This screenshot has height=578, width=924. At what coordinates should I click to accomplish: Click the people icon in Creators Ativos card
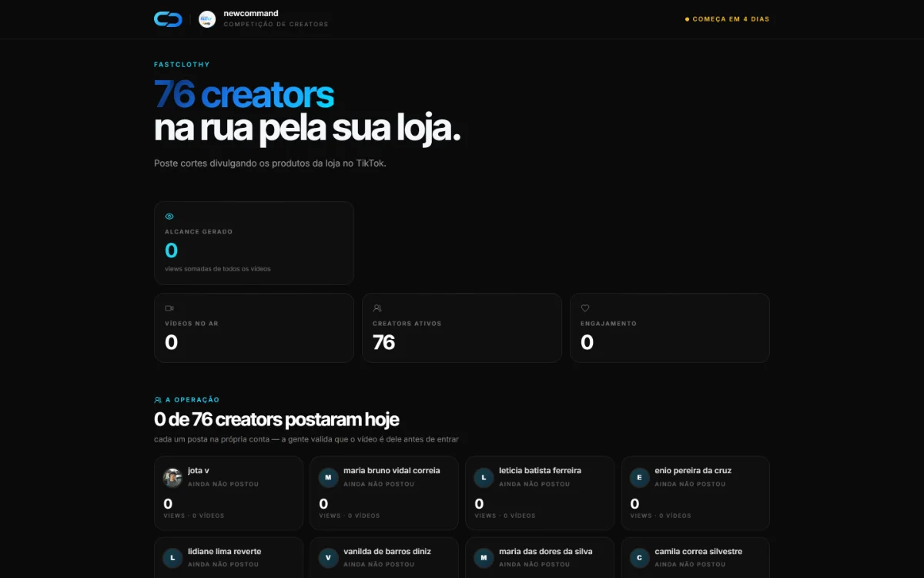[x=377, y=308]
